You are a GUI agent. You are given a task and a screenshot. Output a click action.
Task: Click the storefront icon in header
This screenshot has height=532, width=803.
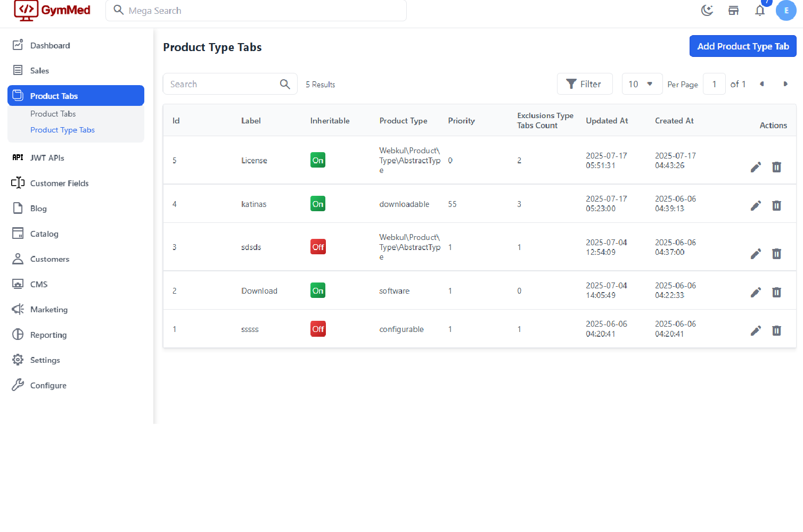[733, 11]
